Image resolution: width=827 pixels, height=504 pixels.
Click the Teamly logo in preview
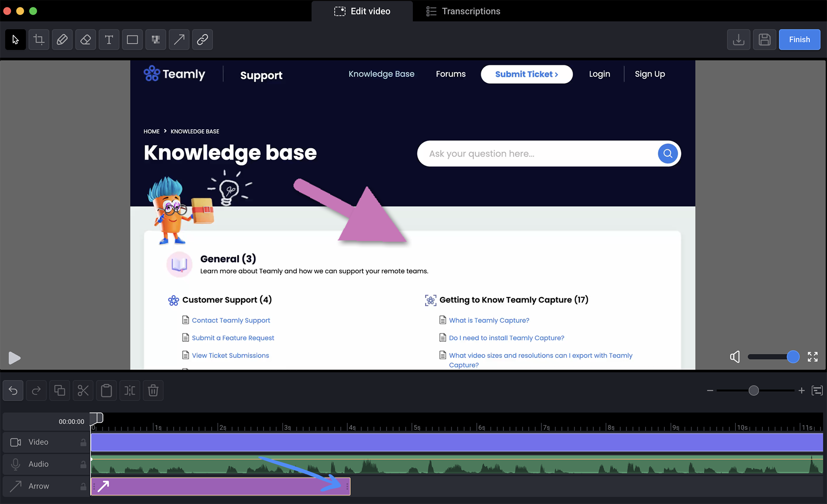pyautogui.click(x=175, y=74)
